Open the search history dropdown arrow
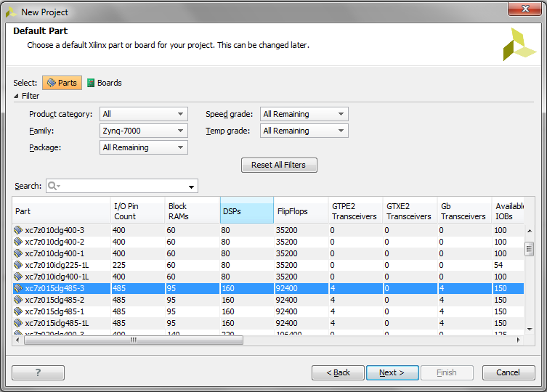Viewport: 547px width, 392px height. point(191,187)
